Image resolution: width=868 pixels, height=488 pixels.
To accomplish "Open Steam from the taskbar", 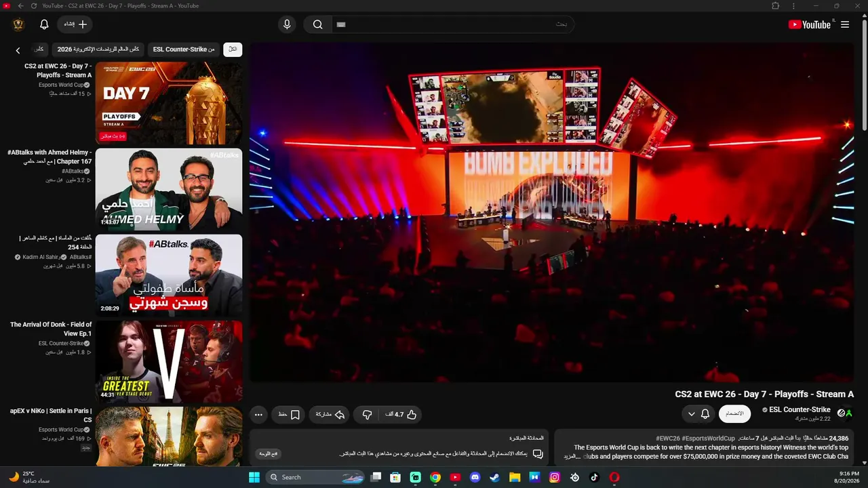I will coord(495,477).
